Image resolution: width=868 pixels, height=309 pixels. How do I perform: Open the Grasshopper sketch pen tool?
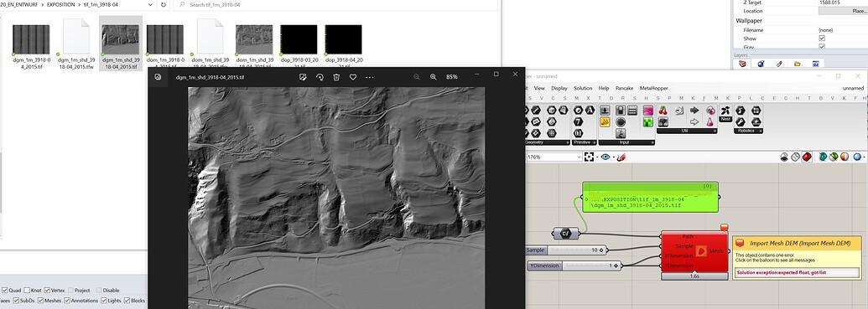[621, 157]
